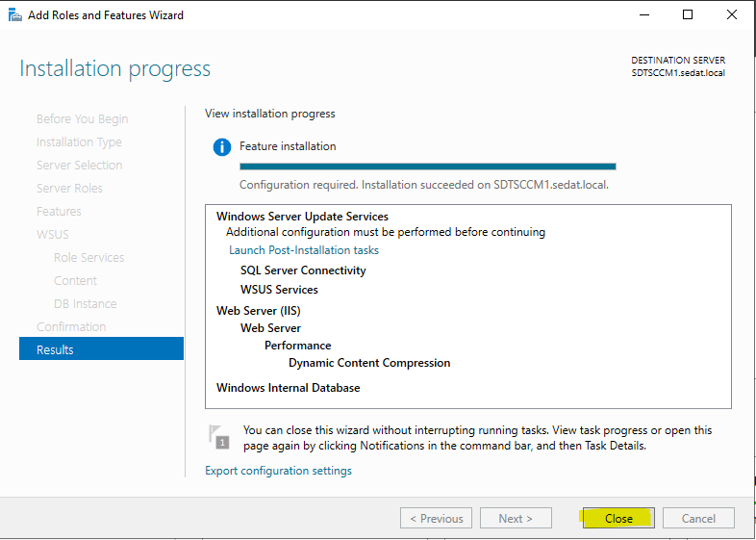
Task: Select the Server Selection step
Action: [80, 165]
